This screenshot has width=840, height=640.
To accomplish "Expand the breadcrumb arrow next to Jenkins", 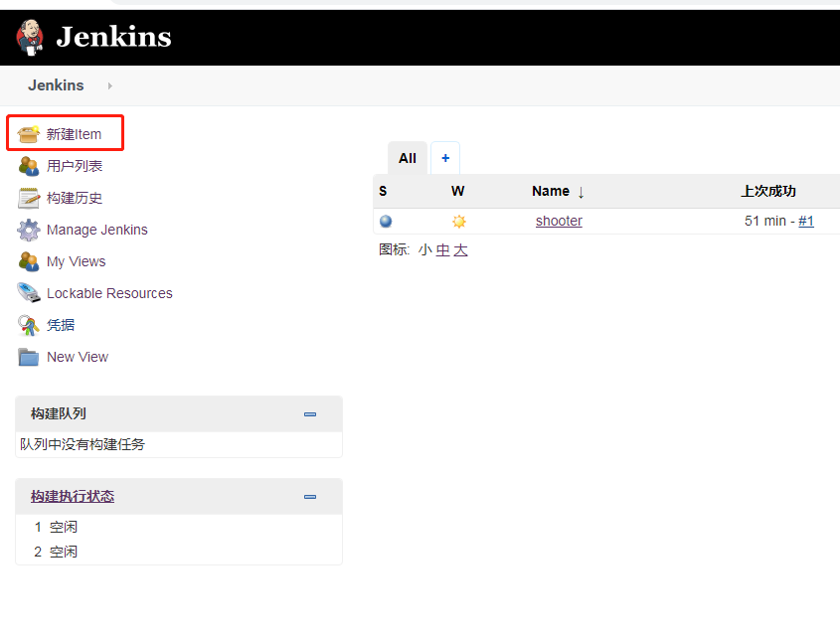I will 109,85.
